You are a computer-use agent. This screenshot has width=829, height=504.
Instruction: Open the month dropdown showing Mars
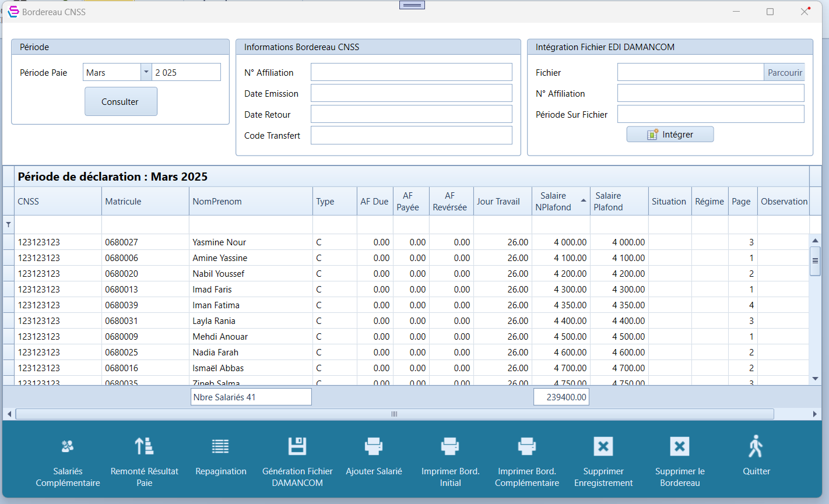(146, 72)
